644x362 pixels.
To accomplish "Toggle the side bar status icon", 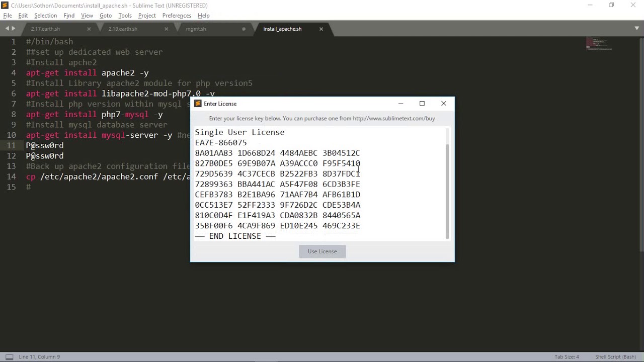I will click(9, 357).
